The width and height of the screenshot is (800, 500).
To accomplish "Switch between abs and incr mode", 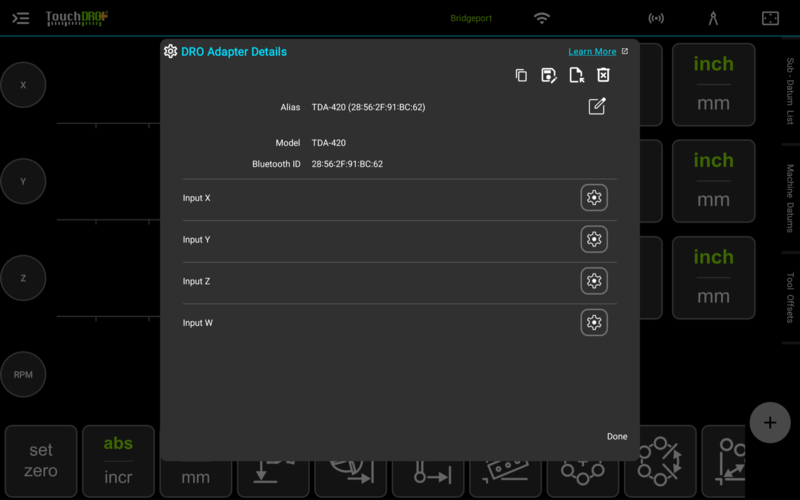I will click(x=118, y=461).
